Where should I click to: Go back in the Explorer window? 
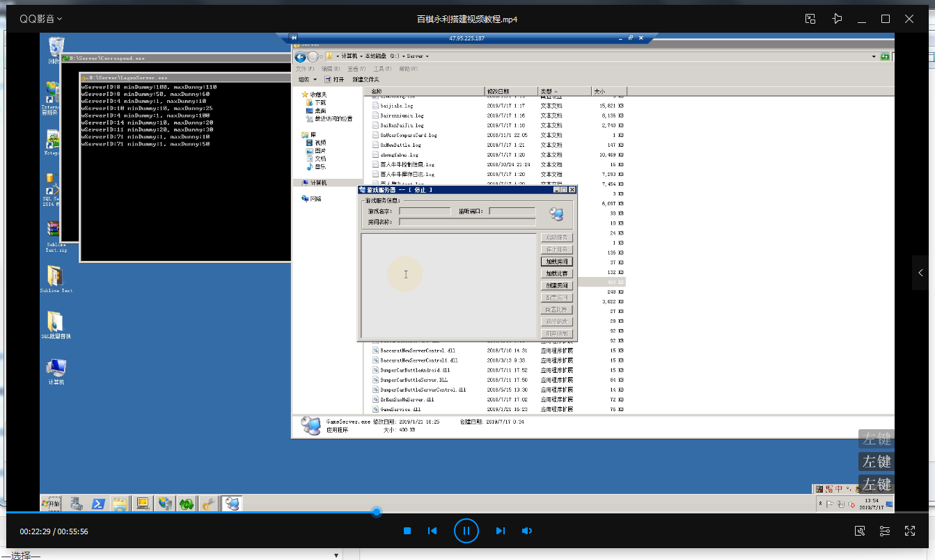(300, 56)
